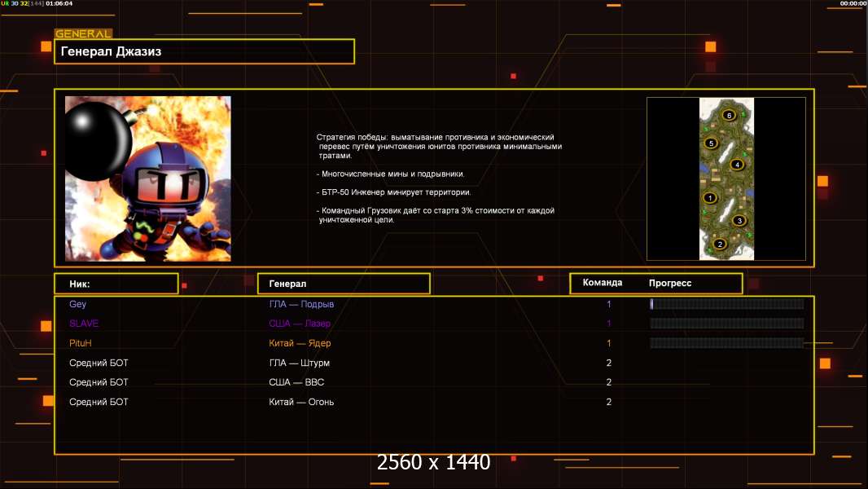Click start position marker 6 on the minimap

pyautogui.click(x=729, y=115)
